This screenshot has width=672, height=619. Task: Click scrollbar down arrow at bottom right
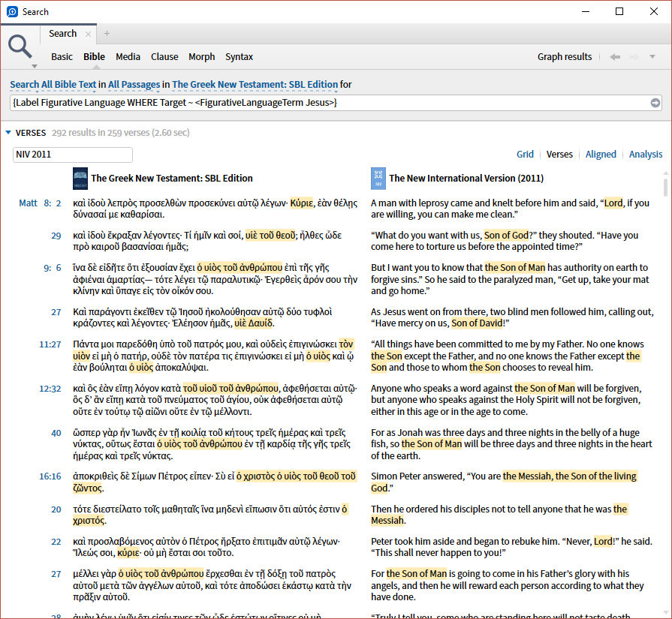pos(665,612)
